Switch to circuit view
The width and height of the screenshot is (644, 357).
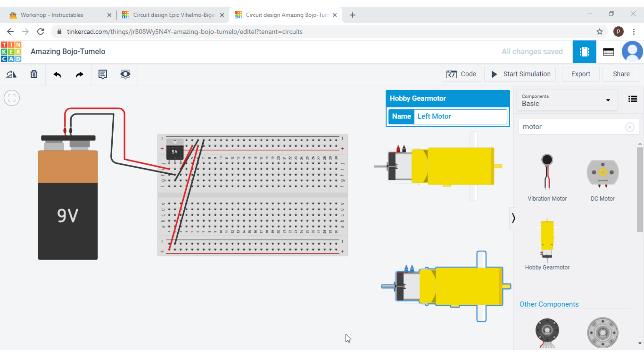(x=584, y=52)
